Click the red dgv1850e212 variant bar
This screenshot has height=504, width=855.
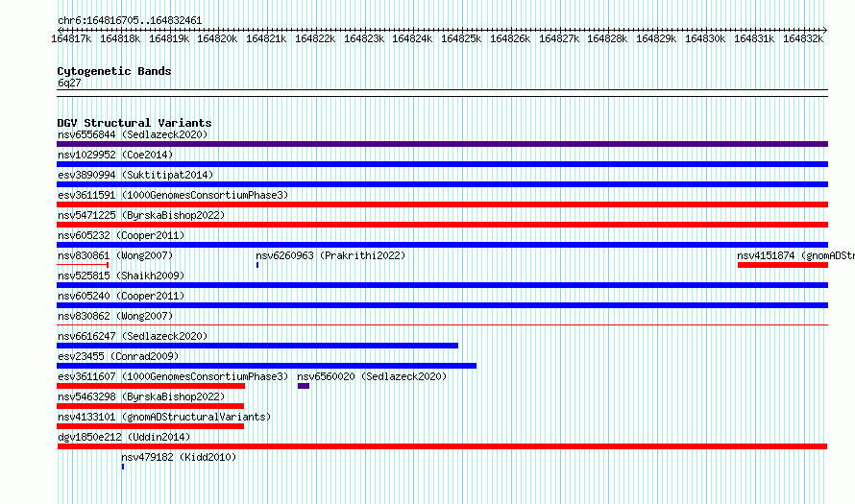point(442,446)
